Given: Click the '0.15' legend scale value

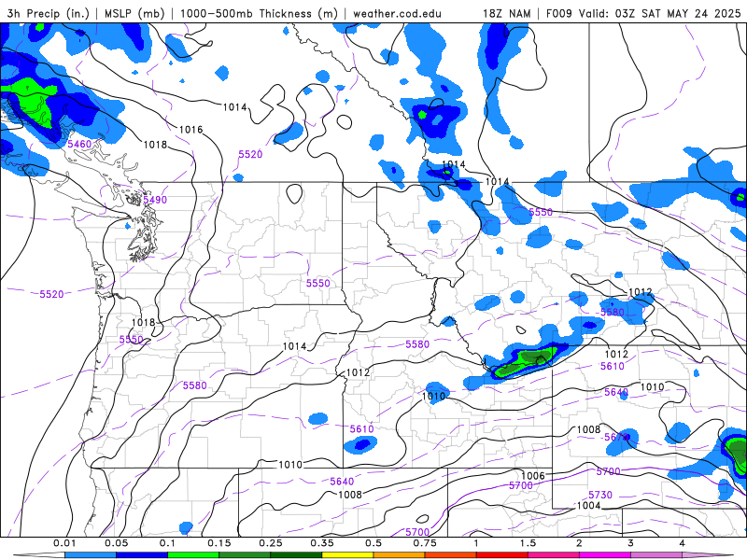Looking at the screenshot, I should pyautogui.click(x=219, y=543).
